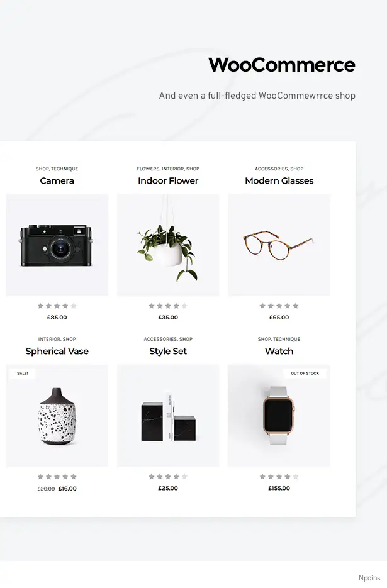Open the Indoor Flower product image
The height and width of the screenshot is (588, 387).
pos(168,245)
